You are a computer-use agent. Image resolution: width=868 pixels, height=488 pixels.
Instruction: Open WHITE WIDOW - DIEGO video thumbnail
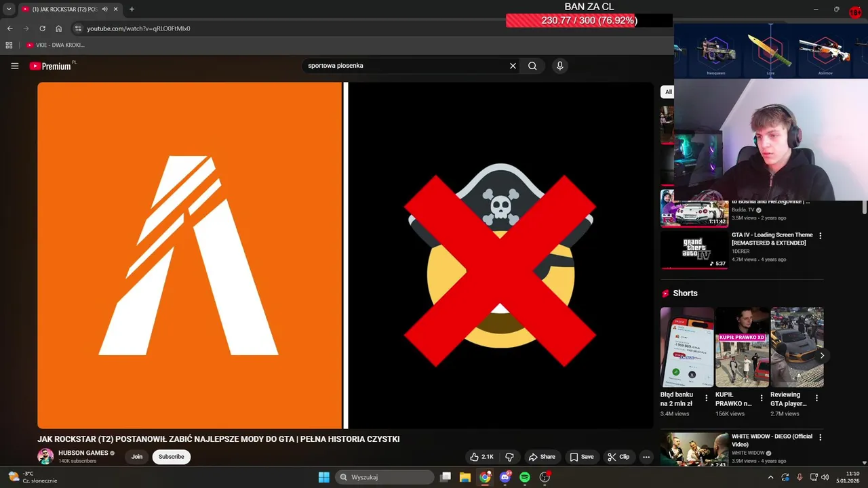[694, 449]
